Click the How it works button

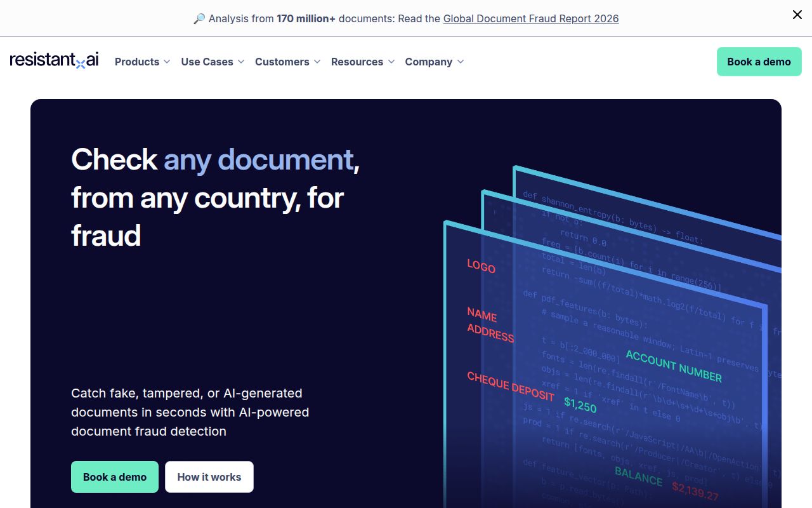pos(209,477)
